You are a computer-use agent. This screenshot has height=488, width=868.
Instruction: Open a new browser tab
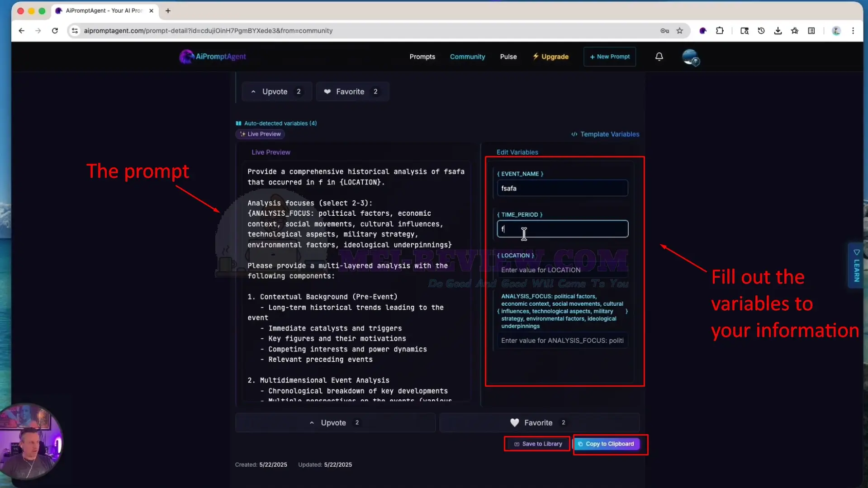coord(168,11)
